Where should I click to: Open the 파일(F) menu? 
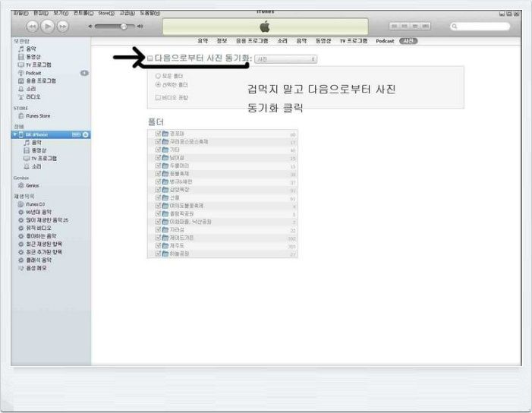point(20,13)
